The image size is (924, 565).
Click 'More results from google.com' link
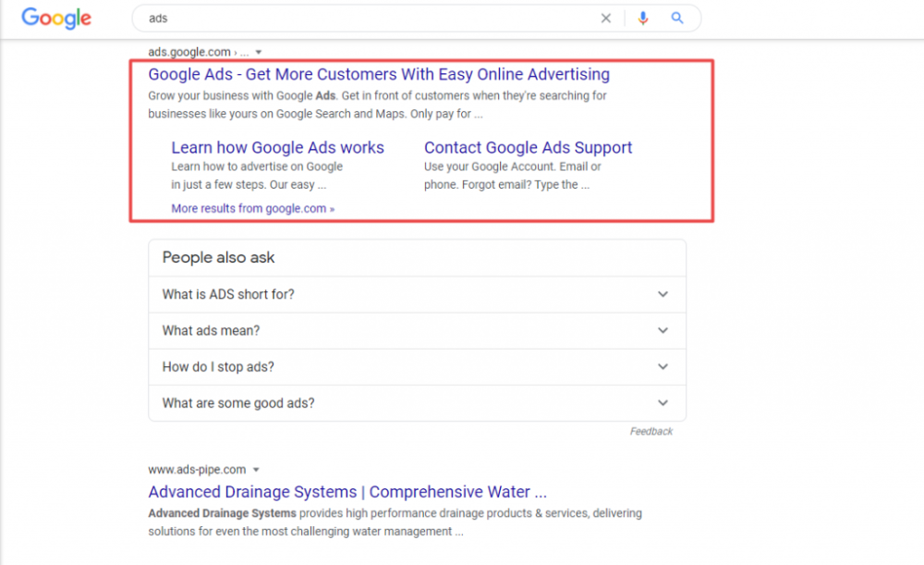pyautogui.click(x=252, y=209)
